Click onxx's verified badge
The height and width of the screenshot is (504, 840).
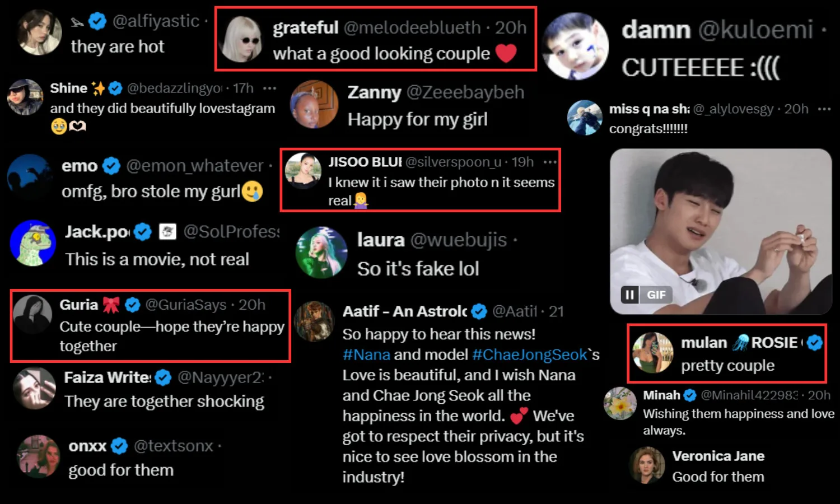tap(119, 446)
